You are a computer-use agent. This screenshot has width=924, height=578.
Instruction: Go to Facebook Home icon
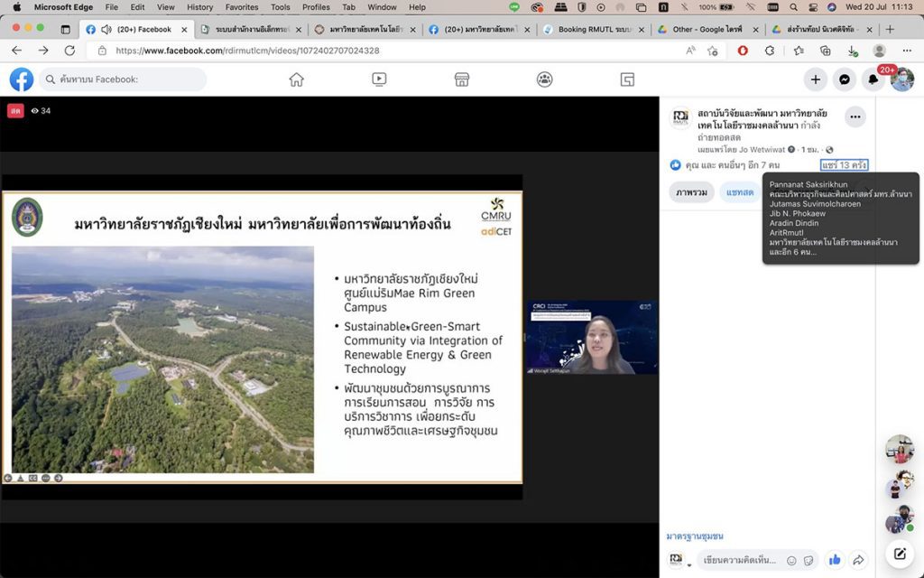tap(296, 79)
